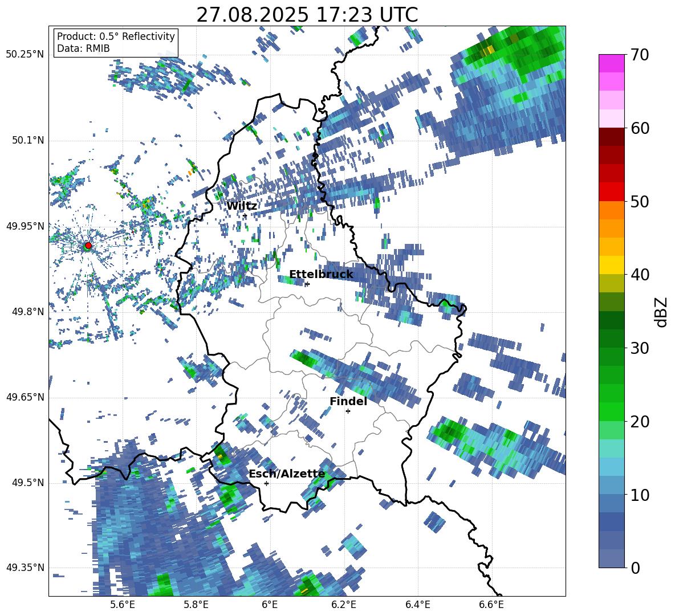Click the 49.5°N latitude label
The image size is (675, 616).
[x=28, y=483]
